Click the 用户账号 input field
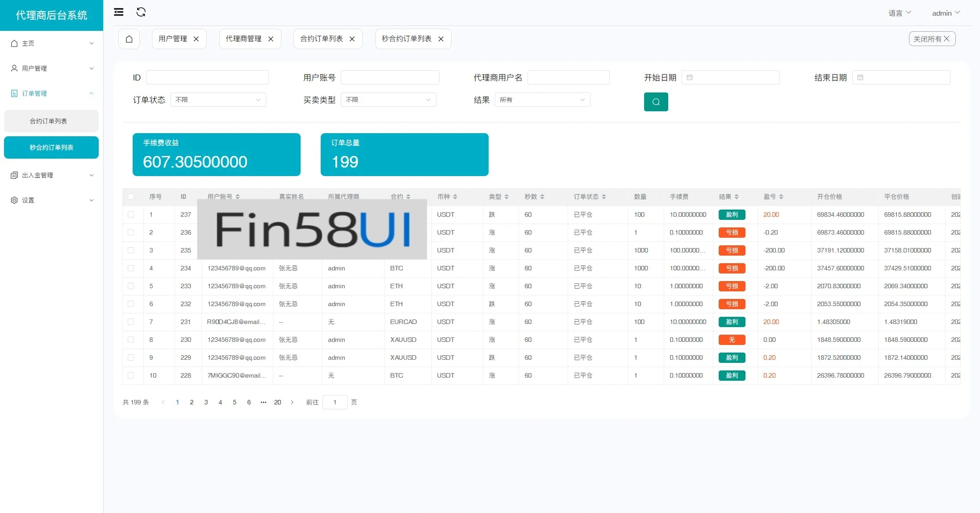The image size is (980, 513). tap(389, 77)
